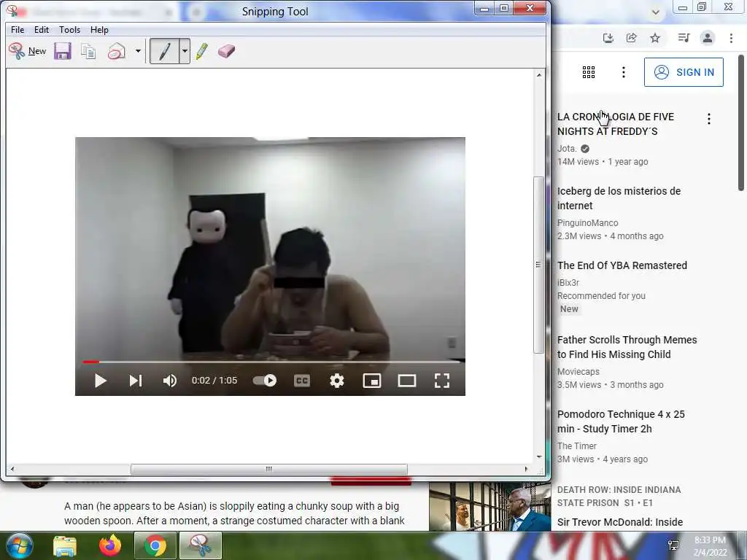Switch to Chrome in taskbar

(x=155, y=545)
